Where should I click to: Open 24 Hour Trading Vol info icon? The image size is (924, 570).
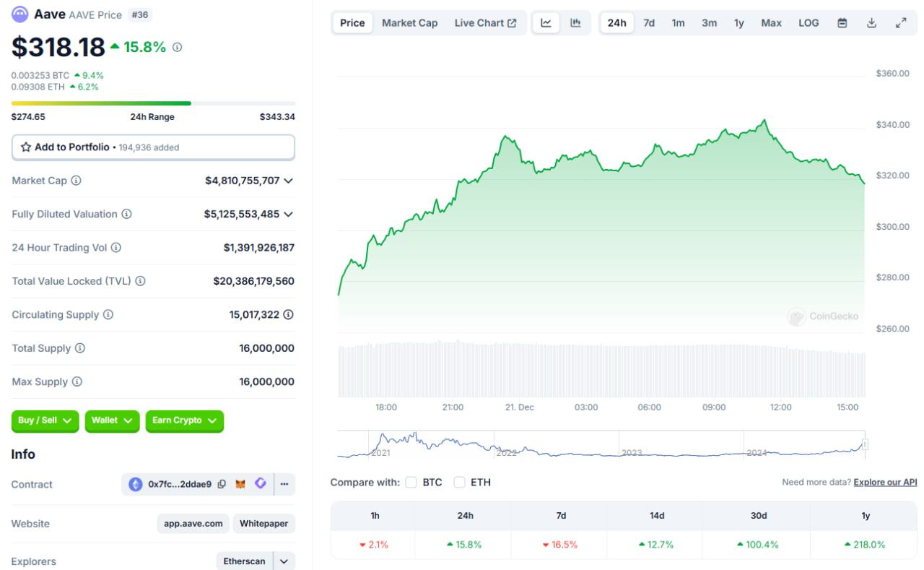click(x=116, y=248)
